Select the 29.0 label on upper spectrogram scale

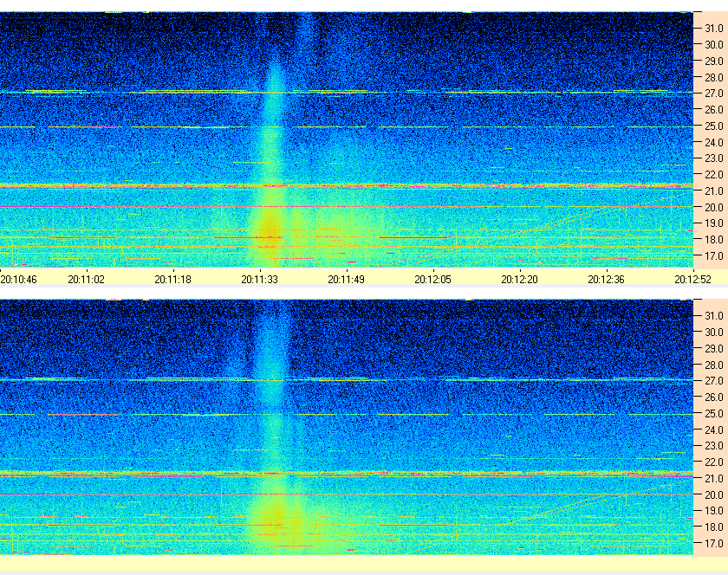(x=714, y=61)
